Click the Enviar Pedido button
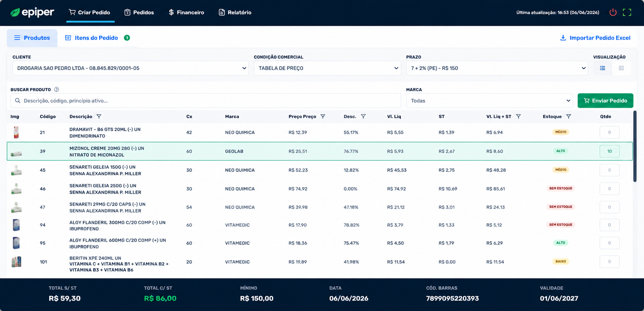The width and height of the screenshot is (644, 311). [x=605, y=101]
